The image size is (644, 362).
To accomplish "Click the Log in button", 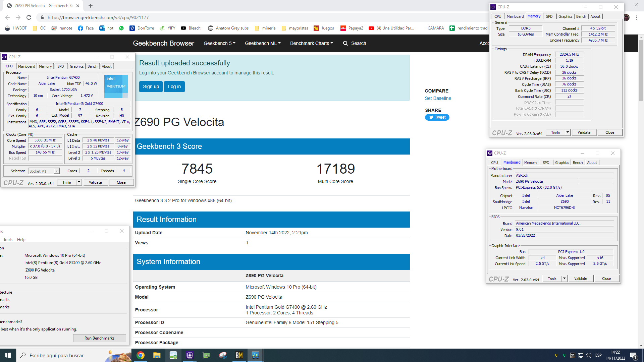I will [174, 86].
